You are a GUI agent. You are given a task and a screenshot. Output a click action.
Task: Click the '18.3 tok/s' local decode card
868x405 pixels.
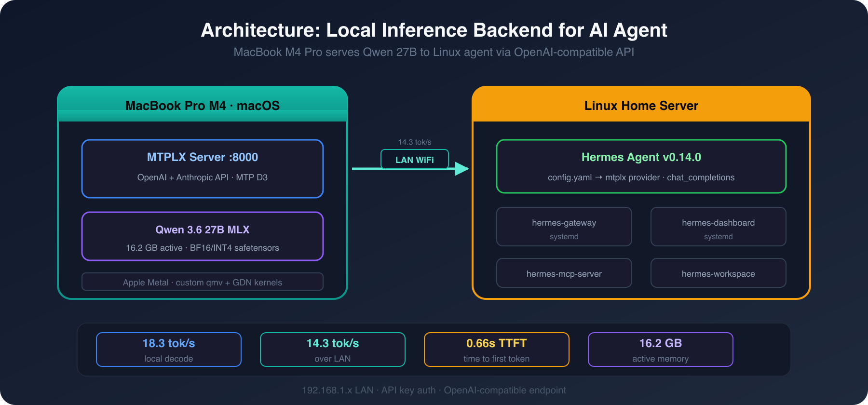pyautogui.click(x=169, y=350)
